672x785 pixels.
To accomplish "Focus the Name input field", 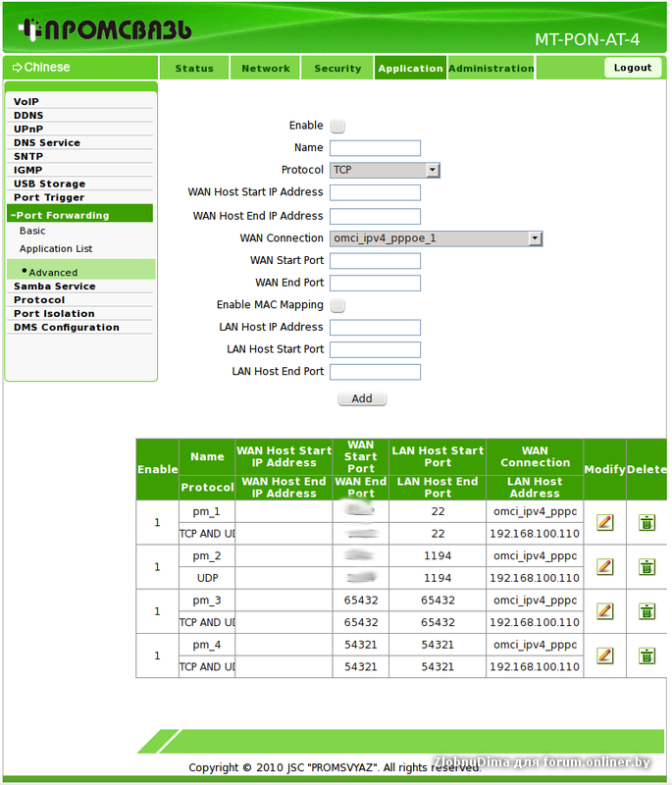I will [376, 148].
